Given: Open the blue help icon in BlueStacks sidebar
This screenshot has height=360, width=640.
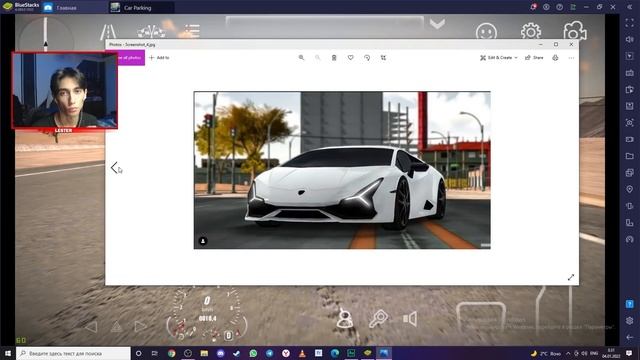Looking at the screenshot, I should [x=630, y=304].
